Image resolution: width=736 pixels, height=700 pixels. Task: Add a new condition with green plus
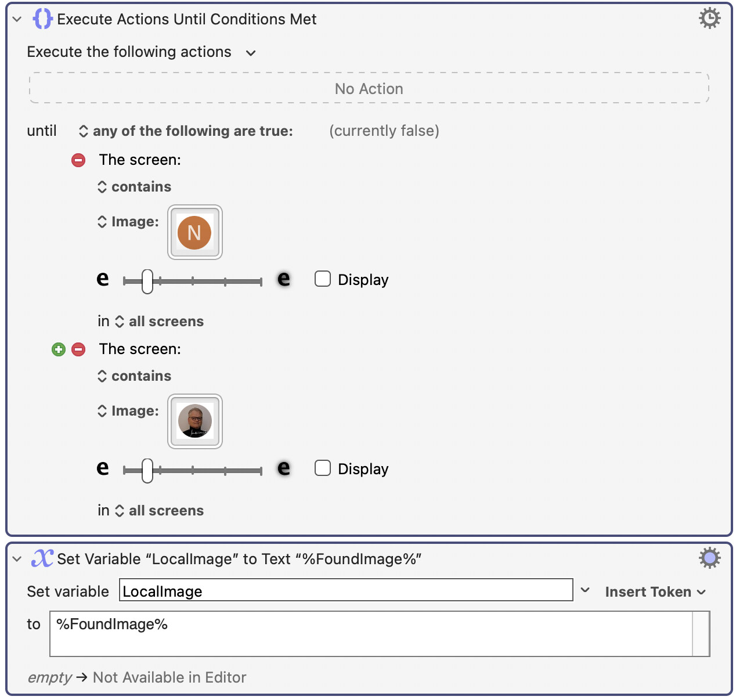click(59, 349)
